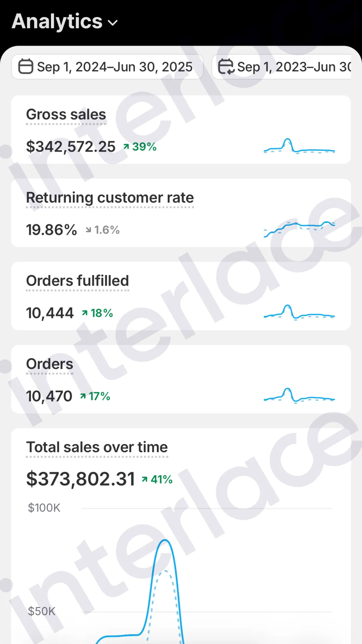Screen dimensions: 362x644
Task: Click the peak of the total sales chart
Action: tap(165, 540)
